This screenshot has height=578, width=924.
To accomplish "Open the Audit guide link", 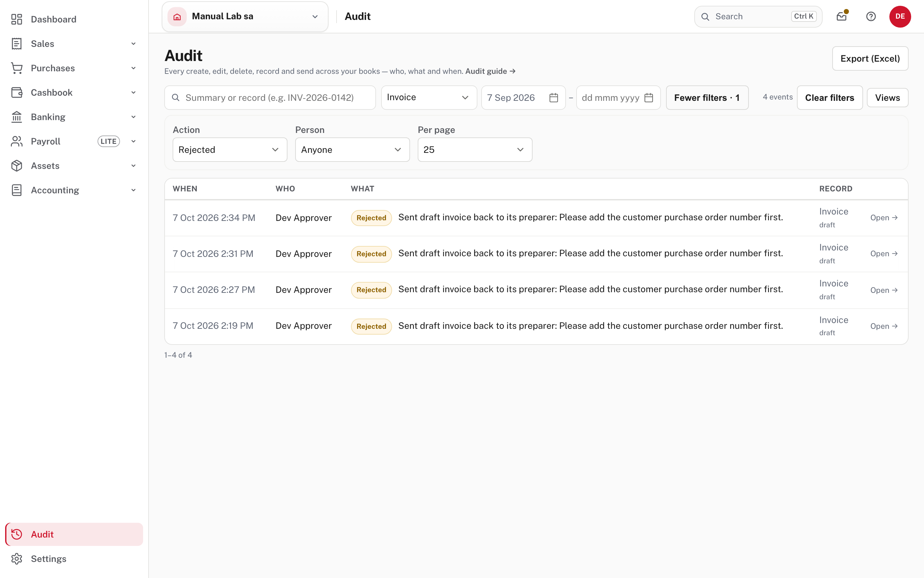I will pos(490,71).
